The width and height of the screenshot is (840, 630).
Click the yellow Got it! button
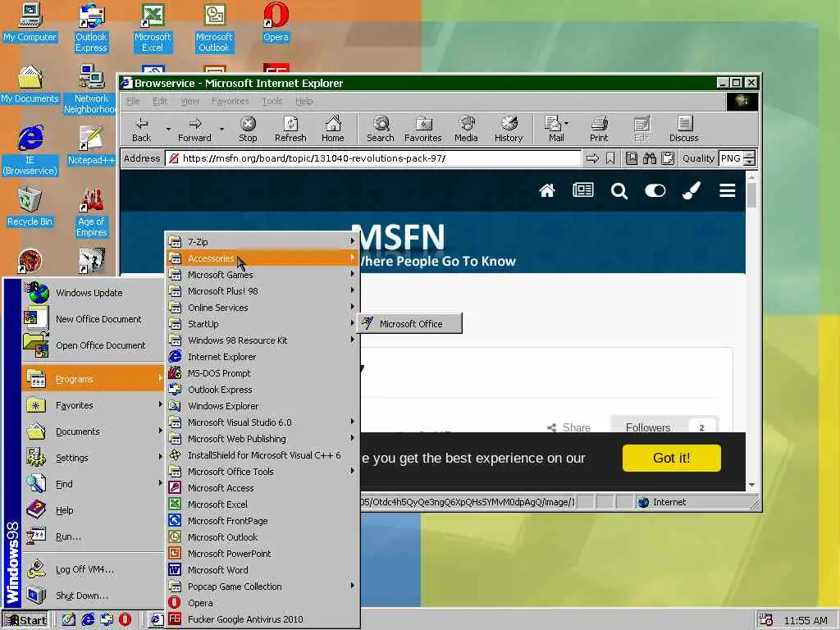tap(671, 458)
